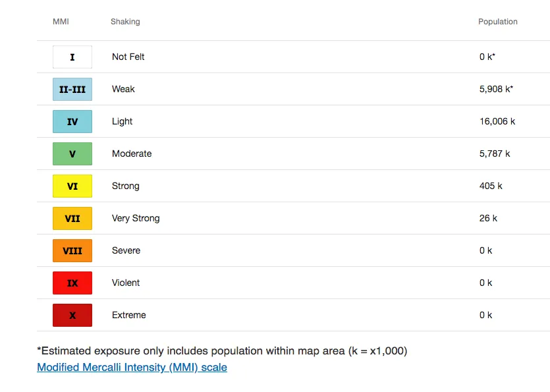Click the dark red X intensity badge
Screen dimensions: 550x392
click(x=72, y=315)
